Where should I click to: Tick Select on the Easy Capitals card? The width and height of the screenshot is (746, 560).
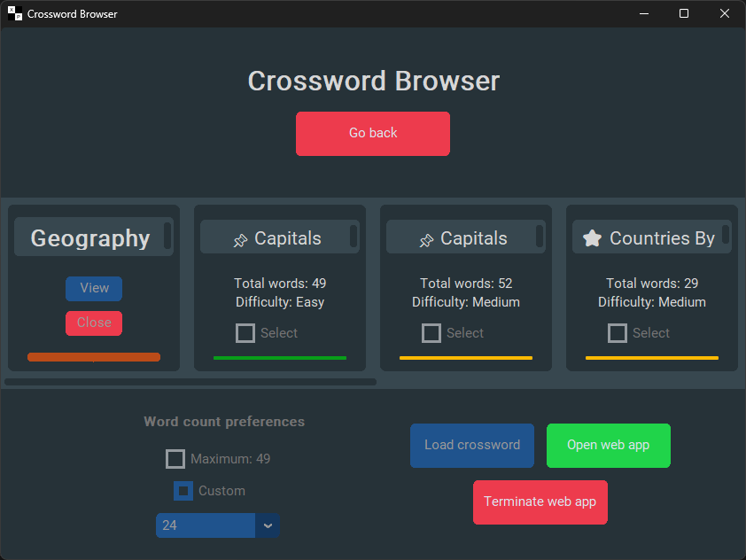pos(245,333)
